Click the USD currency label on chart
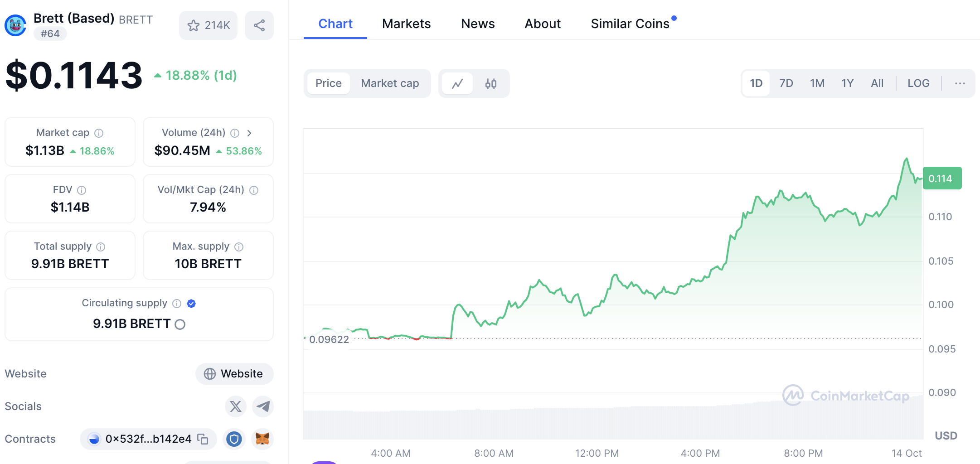Viewport: 980px width, 464px height. [x=946, y=435]
